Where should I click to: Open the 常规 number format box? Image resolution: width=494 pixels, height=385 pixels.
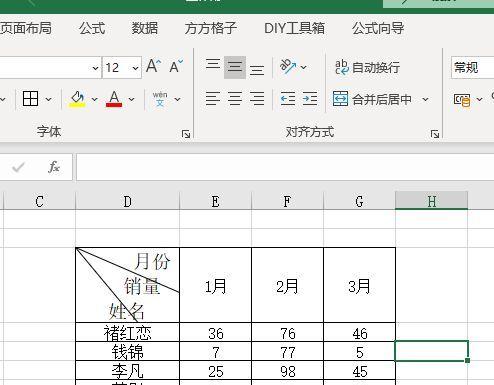(473, 68)
